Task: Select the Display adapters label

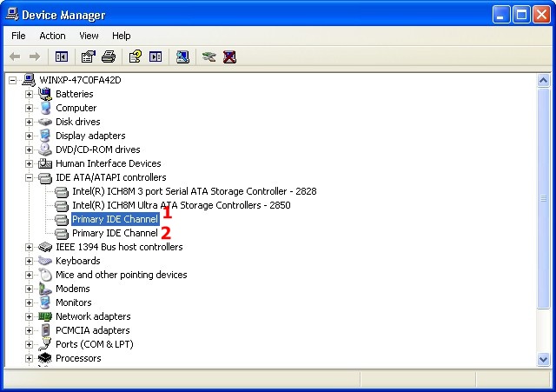Action: pos(90,136)
